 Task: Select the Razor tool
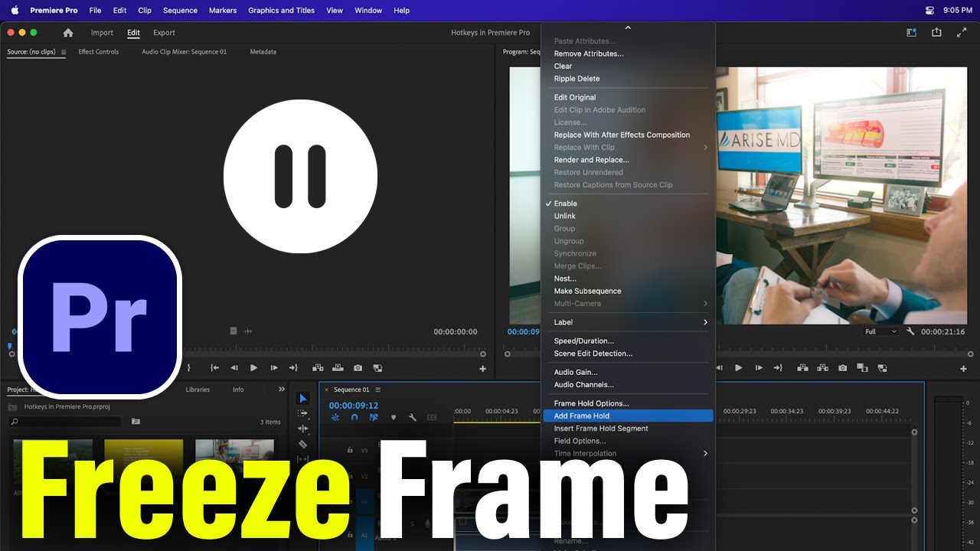302,444
